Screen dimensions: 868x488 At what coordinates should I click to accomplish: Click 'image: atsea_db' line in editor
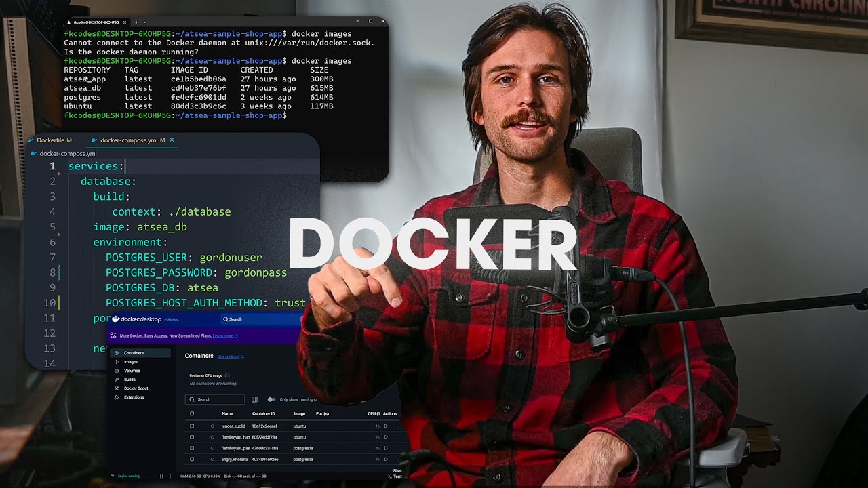coord(140,227)
